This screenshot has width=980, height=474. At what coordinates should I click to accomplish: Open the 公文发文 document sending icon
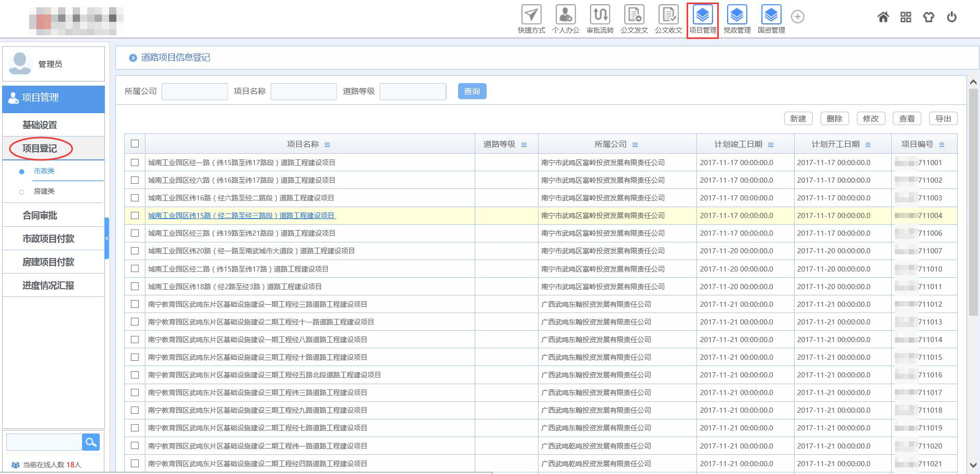[634, 15]
